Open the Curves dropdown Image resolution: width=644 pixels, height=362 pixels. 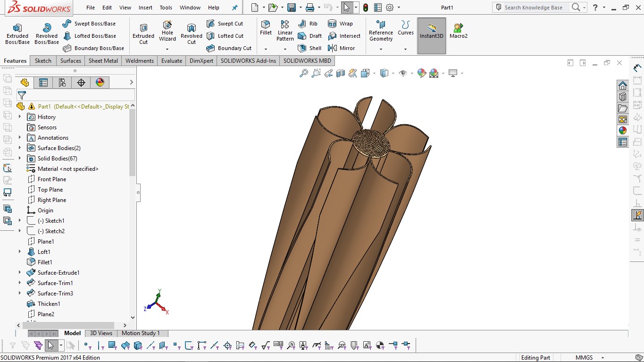[x=405, y=49]
